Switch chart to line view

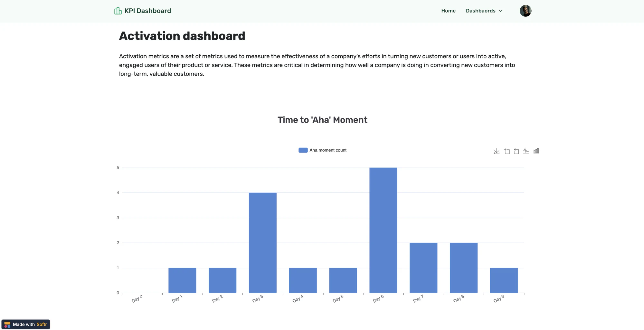(x=526, y=151)
